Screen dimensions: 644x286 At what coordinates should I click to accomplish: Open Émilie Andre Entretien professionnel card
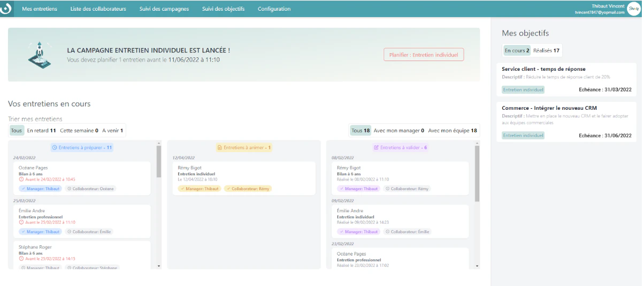coord(82,221)
